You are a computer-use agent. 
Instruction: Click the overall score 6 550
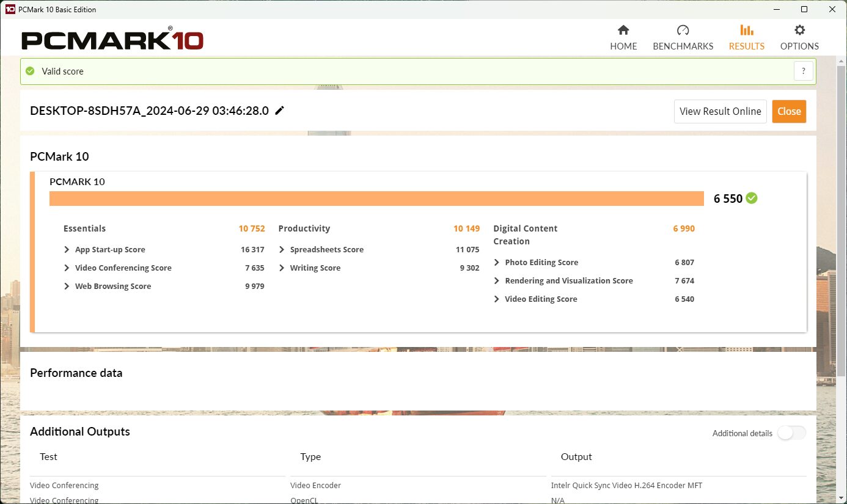[728, 199]
